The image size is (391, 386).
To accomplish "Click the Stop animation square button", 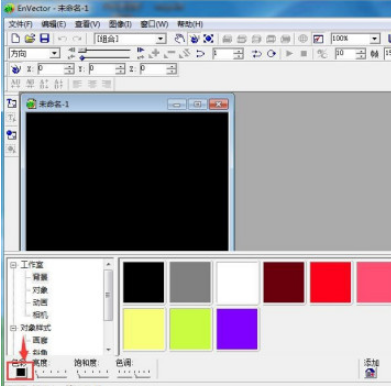I will tap(303, 53).
